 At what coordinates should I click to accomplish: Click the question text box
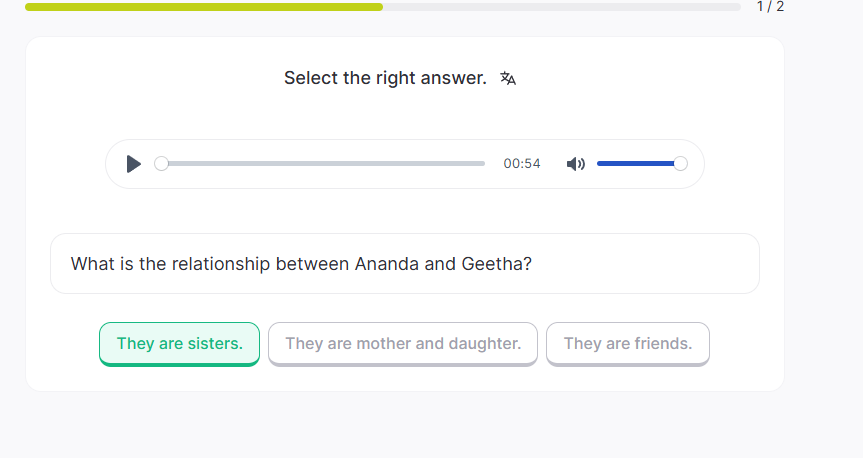coord(404,264)
